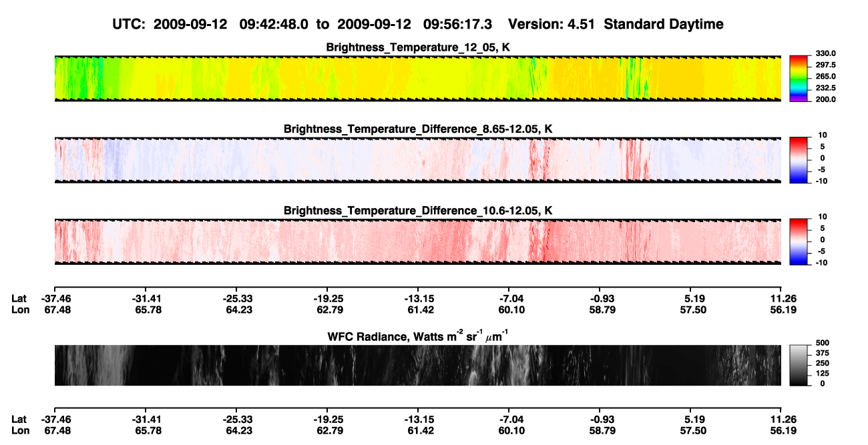Click latitude -31.41 above the WFC Radiance panel
This screenshot has width=868, height=445.
(146, 299)
